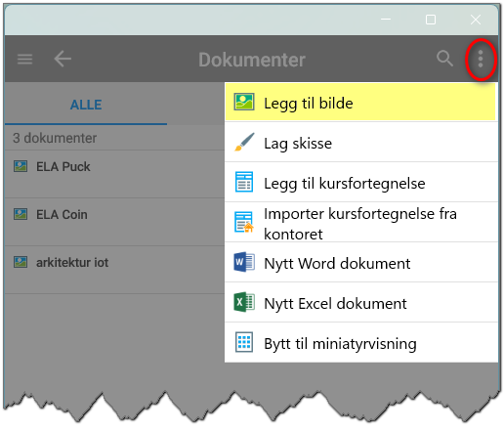Choose Lag skisse from the menu
This screenshot has width=504, height=431.
pos(361,143)
